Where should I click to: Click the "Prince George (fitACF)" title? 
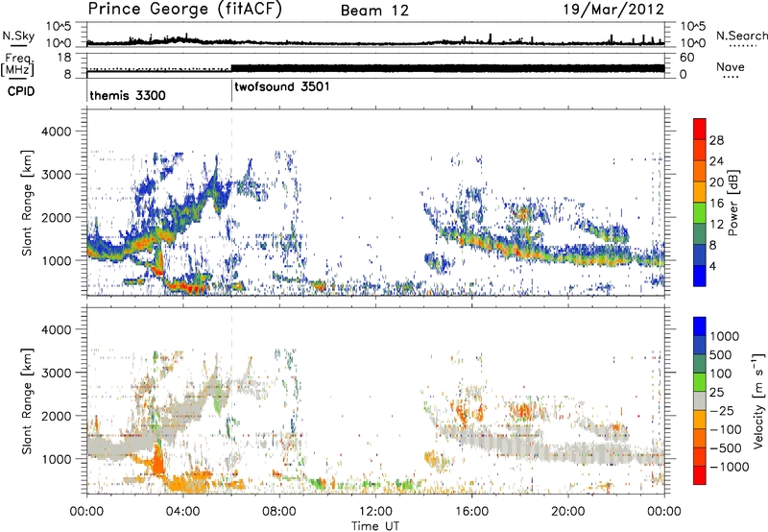coord(185,9)
